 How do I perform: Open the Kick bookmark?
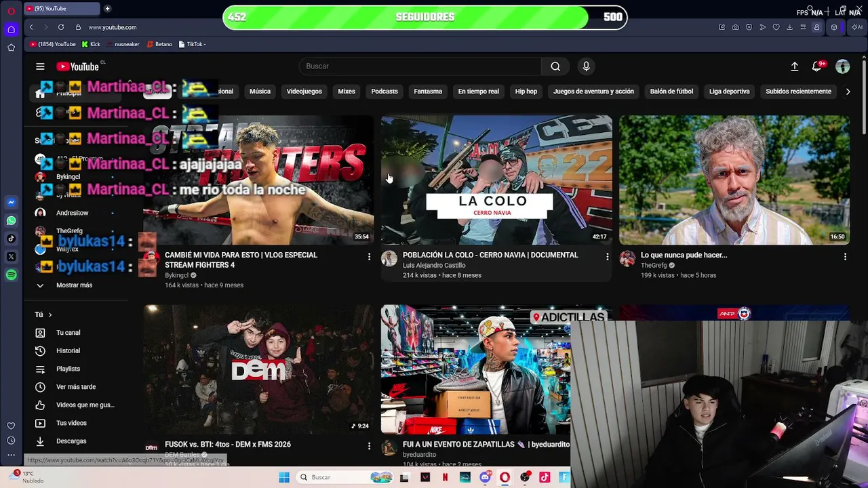pyautogui.click(x=91, y=44)
